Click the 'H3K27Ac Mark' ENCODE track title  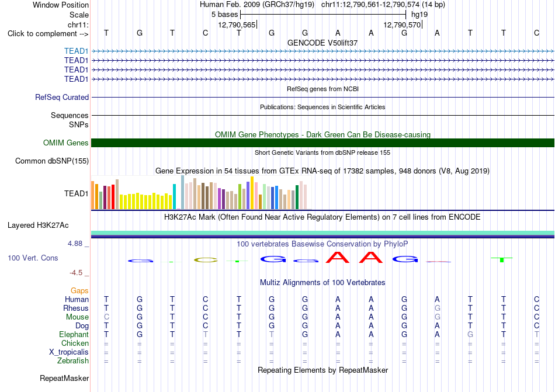tap(322, 217)
